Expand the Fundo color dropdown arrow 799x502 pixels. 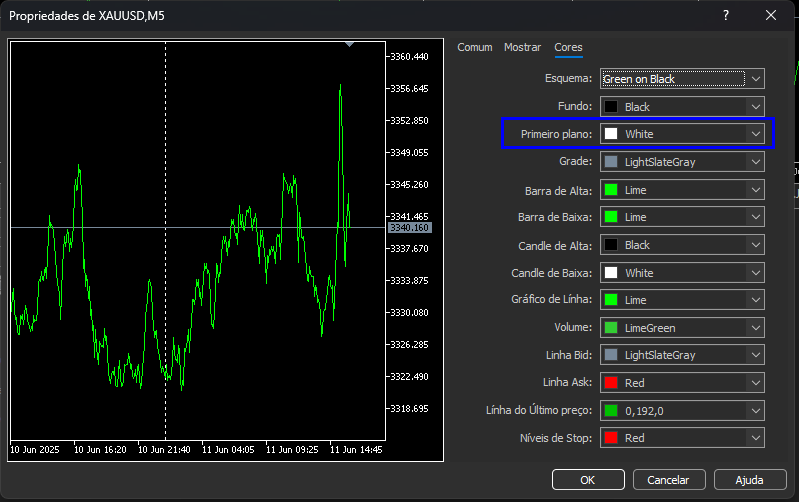point(756,107)
